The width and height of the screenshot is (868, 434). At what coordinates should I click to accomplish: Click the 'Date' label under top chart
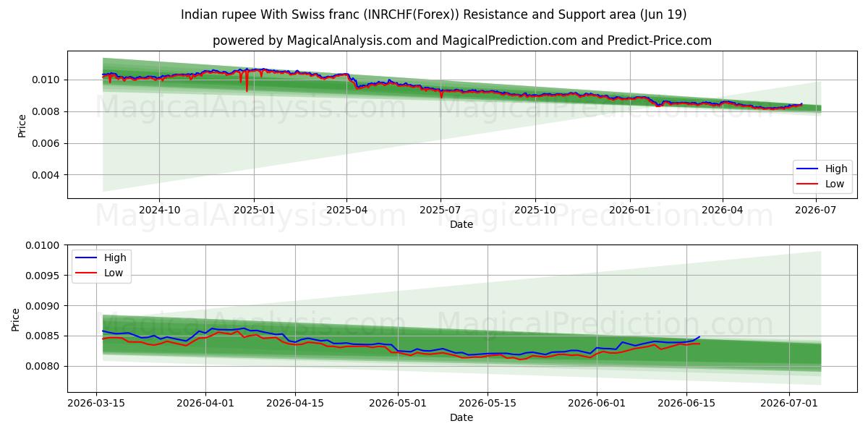[461, 224]
